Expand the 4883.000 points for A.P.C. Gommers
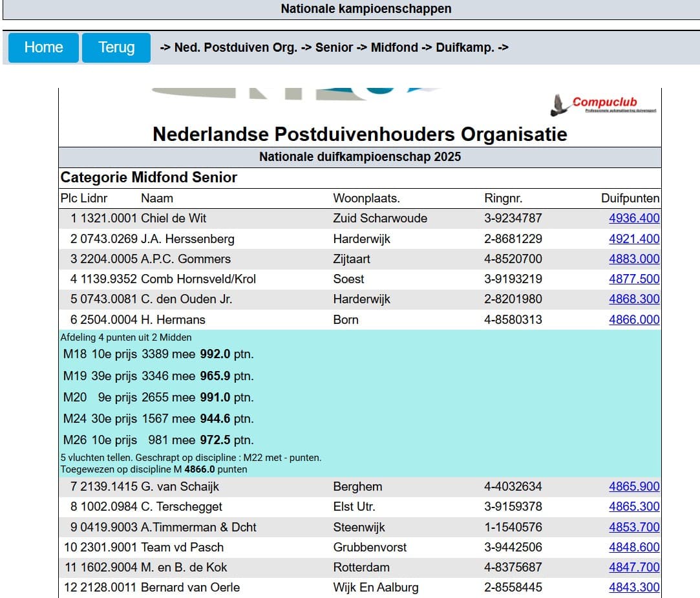Image resolution: width=700 pixels, height=598 pixels. click(633, 259)
